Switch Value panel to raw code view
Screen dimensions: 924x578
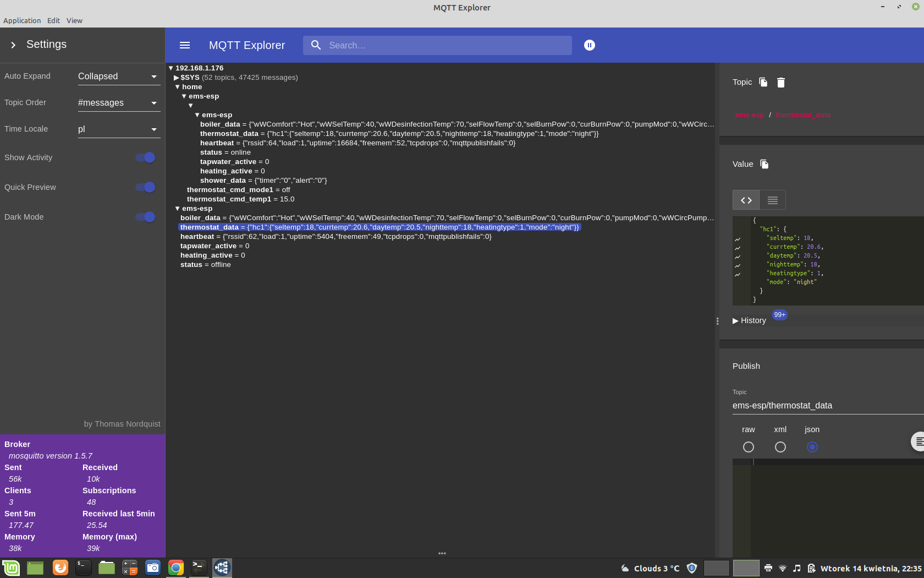pos(745,200)
